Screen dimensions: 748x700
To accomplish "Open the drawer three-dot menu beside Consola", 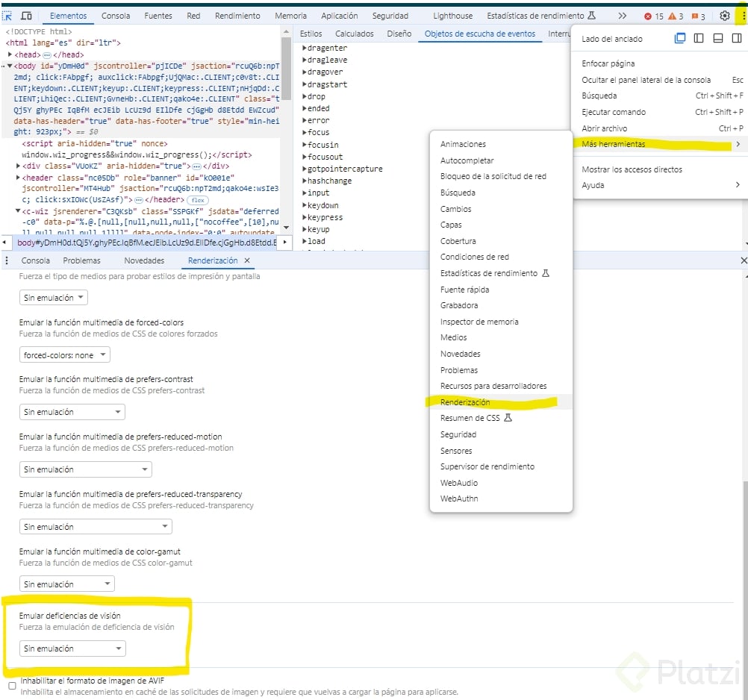I will tap(7, 260).
